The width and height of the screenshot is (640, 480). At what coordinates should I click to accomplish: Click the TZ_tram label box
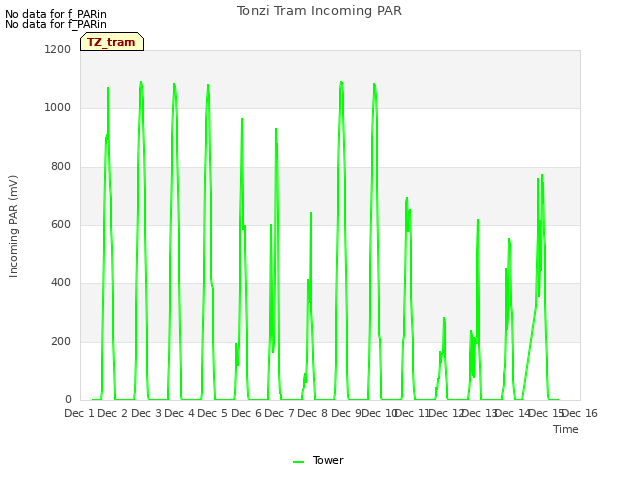(x=112, y=42)
